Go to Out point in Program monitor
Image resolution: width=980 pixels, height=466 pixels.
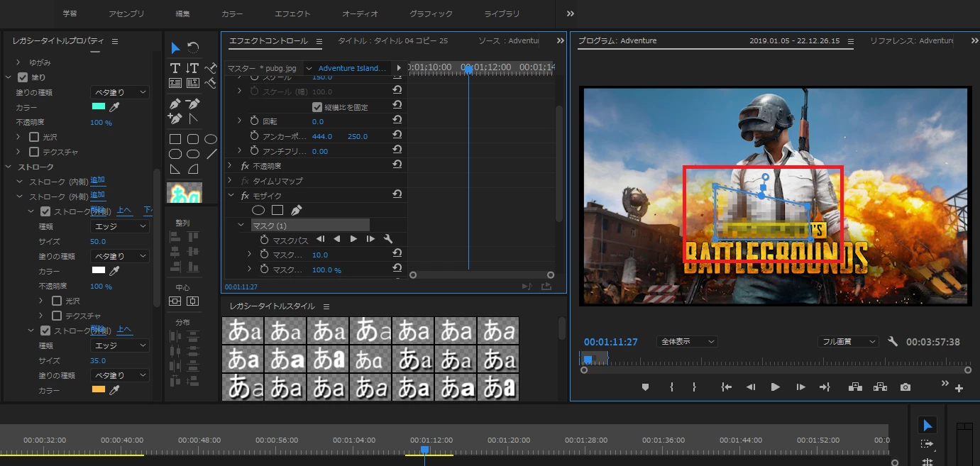(825, 387)
